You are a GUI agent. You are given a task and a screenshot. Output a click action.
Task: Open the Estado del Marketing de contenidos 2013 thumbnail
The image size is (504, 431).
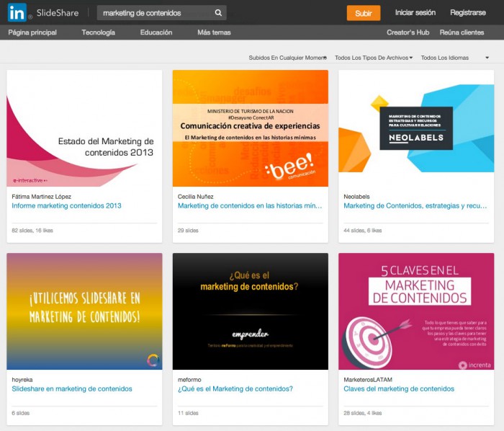click(84, 128)
